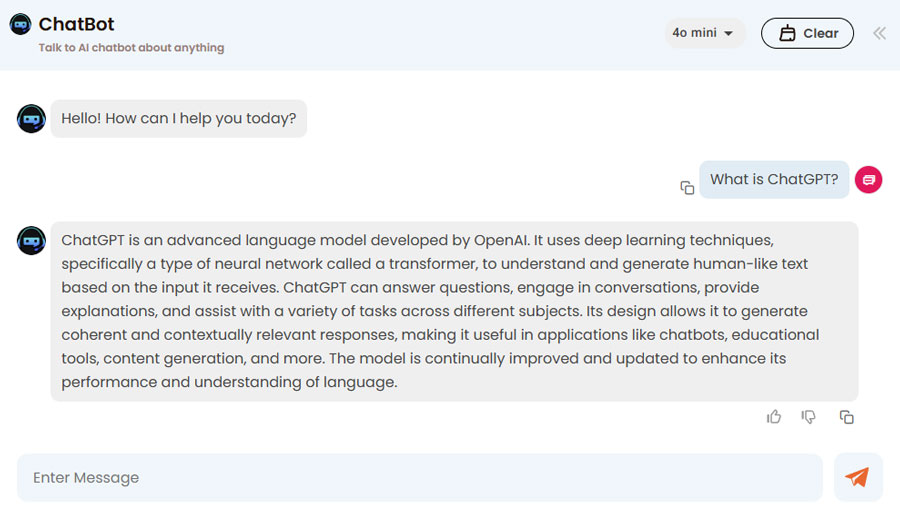Collapse the chat panel with double chevron
The width and height of the screenshot is (900, 514).
click(879, 33)
